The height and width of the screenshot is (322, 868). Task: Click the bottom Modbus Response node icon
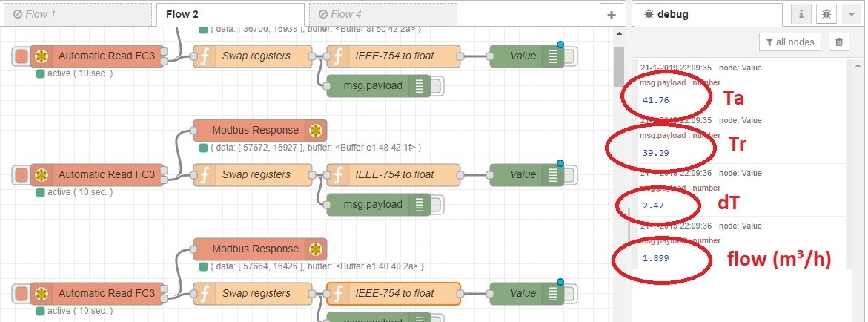[x=317, y=249]
